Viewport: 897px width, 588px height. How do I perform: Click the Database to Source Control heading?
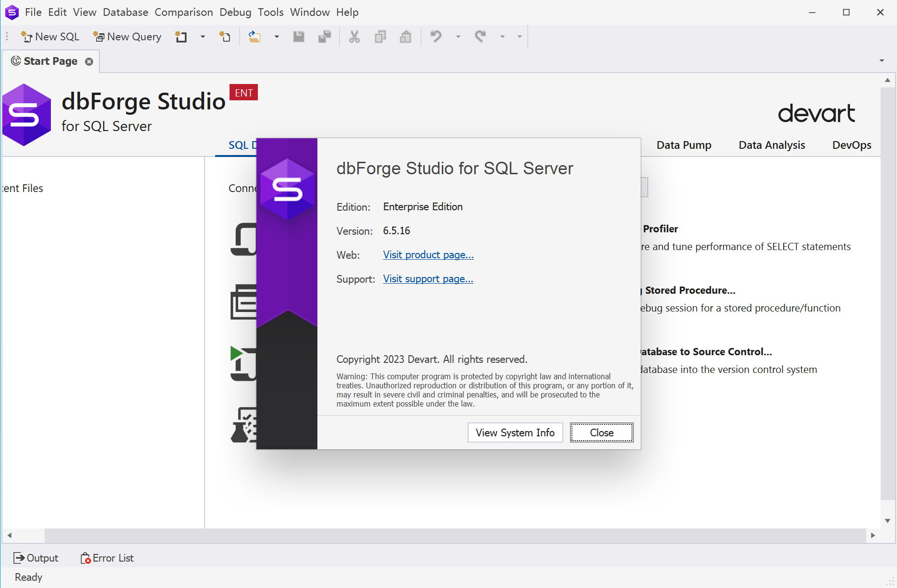click(706, 352)
